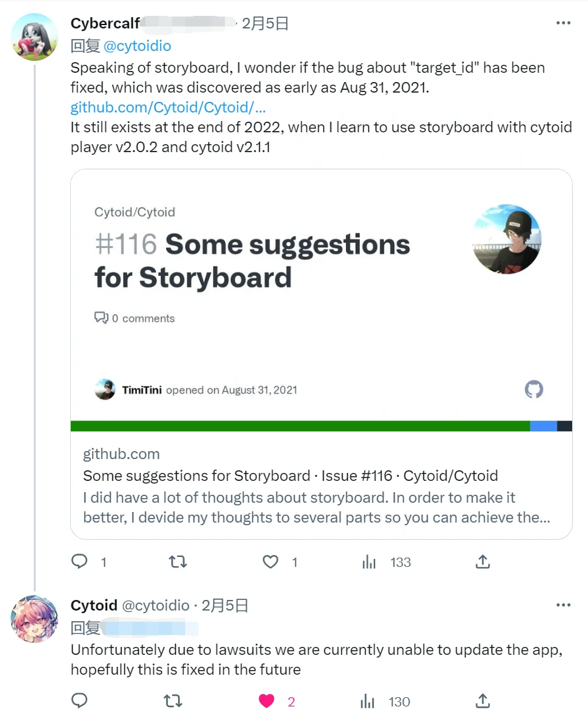Open the Issue #116 preview card image
This screenshot has width=588, height=721.
coord(321,298)
